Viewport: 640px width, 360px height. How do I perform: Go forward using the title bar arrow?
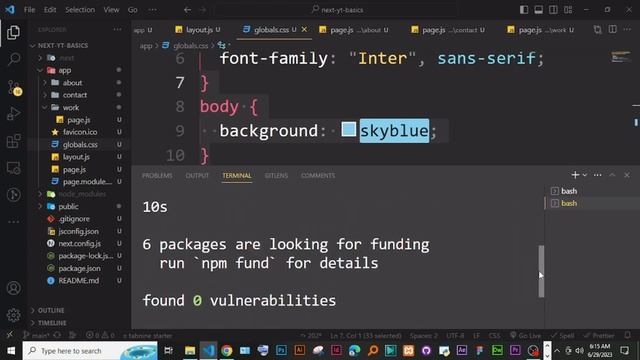tap(203, 10)
